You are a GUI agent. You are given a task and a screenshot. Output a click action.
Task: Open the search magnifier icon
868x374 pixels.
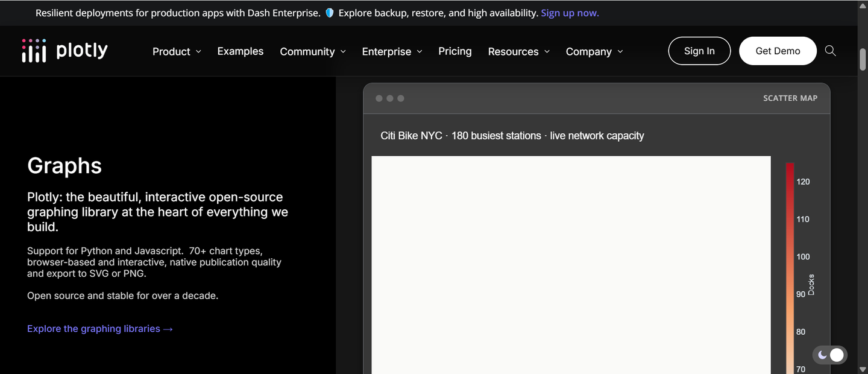(830, 51)
